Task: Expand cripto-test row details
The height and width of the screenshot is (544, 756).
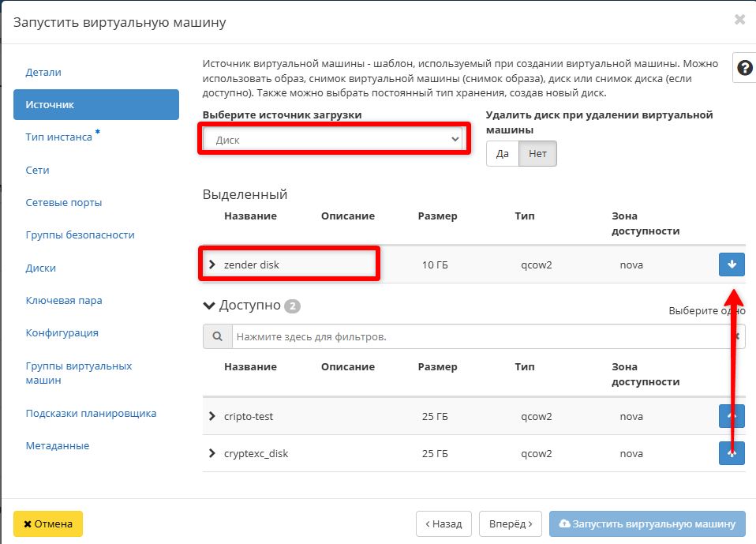Action: point(211,416)
